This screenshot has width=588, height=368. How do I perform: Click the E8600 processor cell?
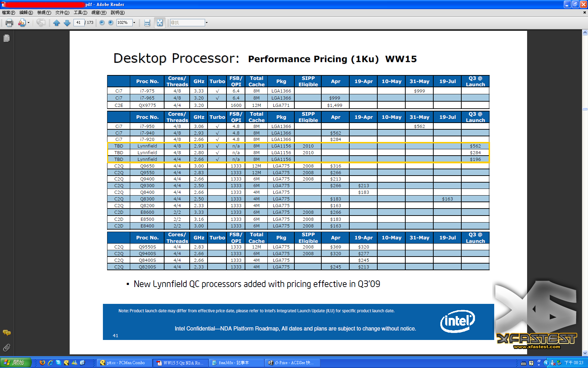click(147, 212)
